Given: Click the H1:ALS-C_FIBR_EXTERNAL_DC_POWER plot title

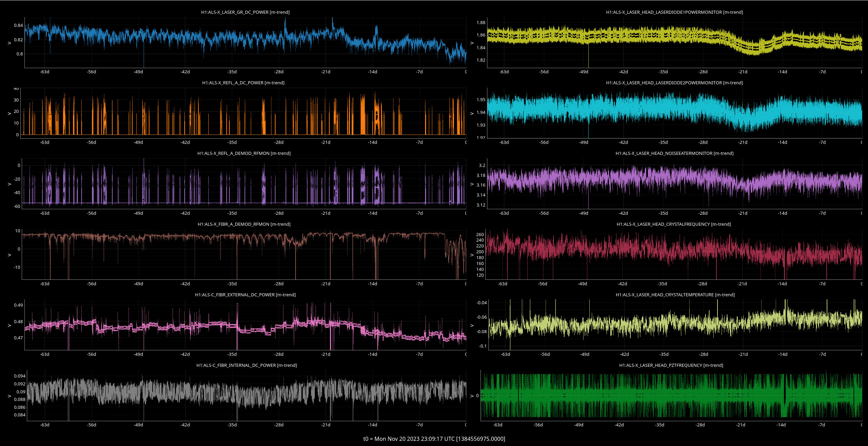Looking at the screenshot, I should 245,295.
